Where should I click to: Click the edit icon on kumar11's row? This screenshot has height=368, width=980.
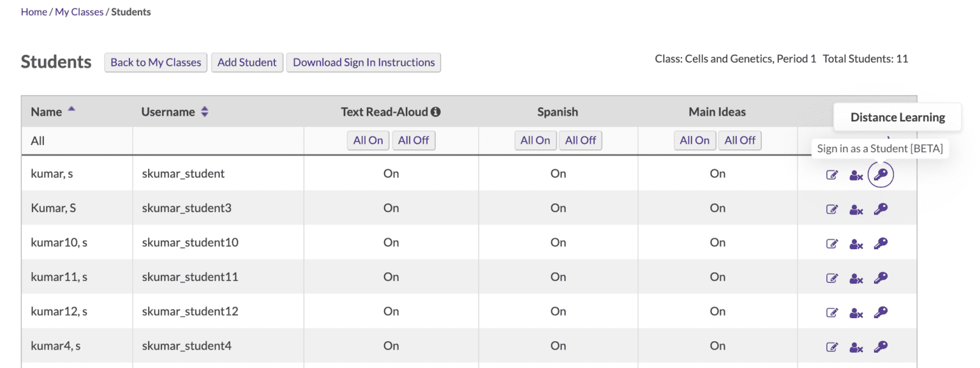(832, 278)
